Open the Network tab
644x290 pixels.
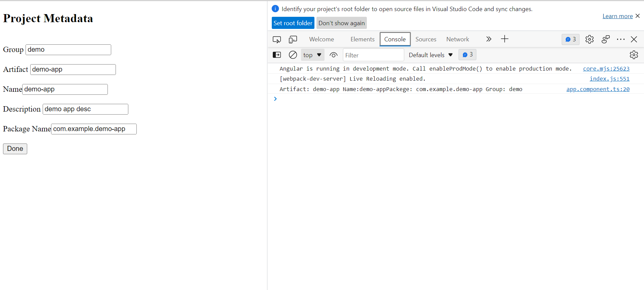(458, 39)
